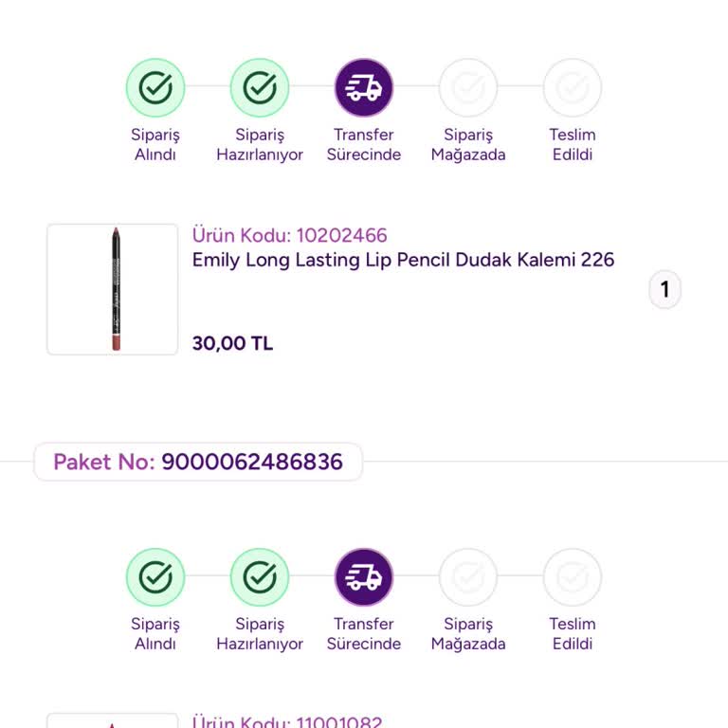Click greyed Sipariş Mağazada icon in first tracker
Viewport: 728px width, 728px height.
pyautogui.click(x=468, y=88)
